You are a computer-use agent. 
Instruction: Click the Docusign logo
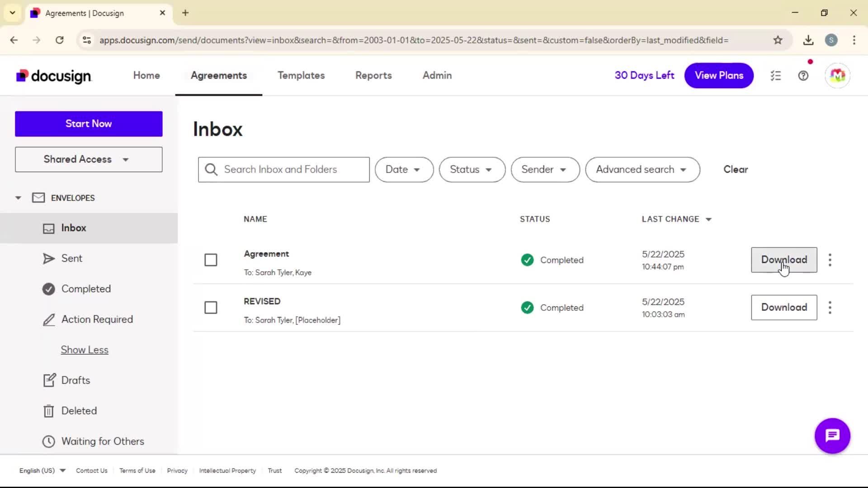tap(54, 76)
